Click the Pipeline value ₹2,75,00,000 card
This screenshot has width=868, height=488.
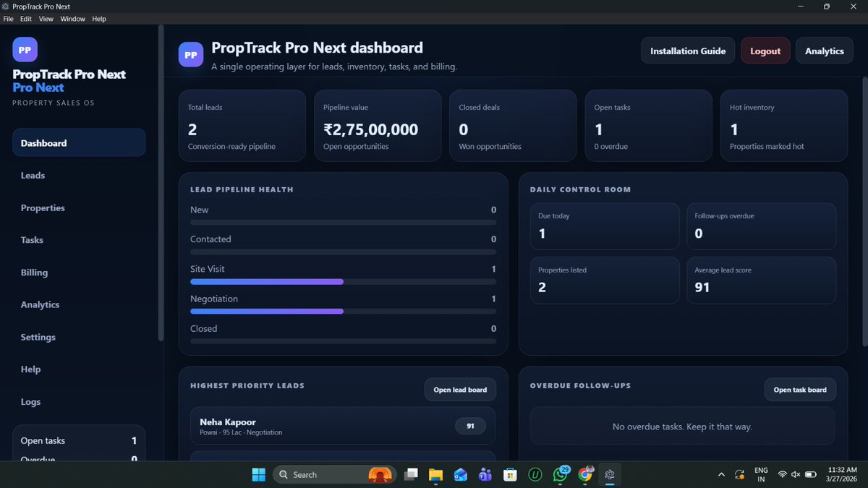pyautogui.click(x=378, y=126)
